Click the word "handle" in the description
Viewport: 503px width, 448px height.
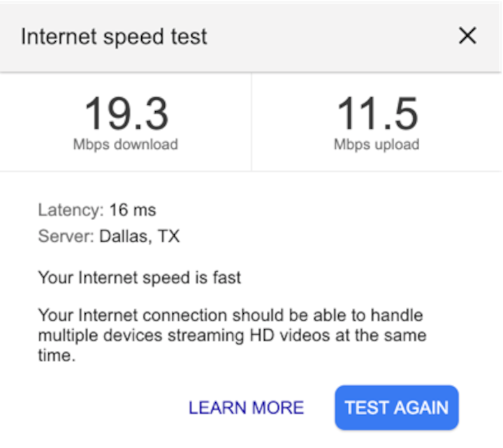pos(397,315)
